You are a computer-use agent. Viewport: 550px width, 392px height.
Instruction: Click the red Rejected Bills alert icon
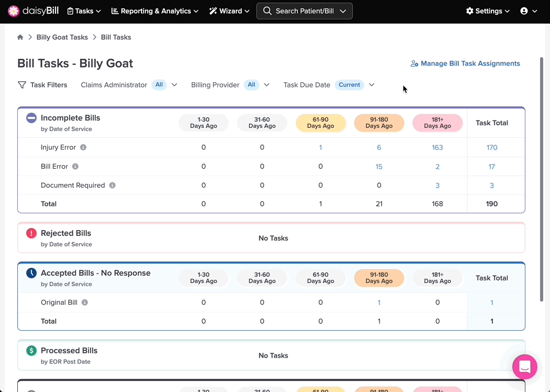point(31,233)
